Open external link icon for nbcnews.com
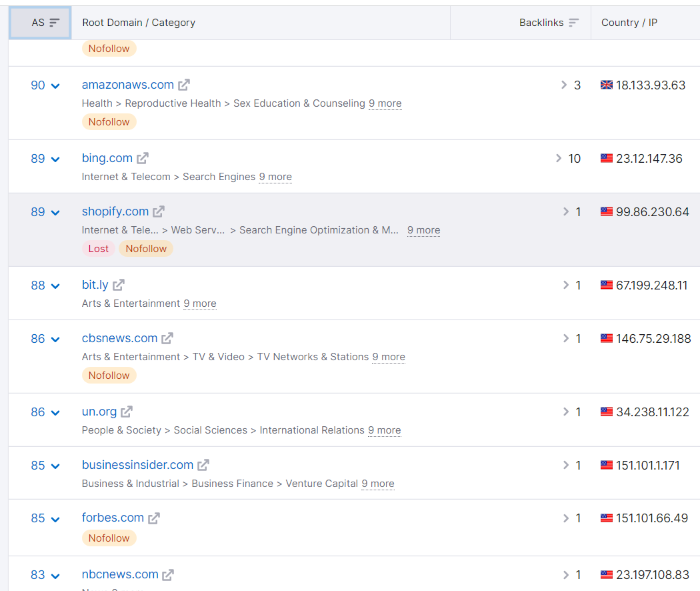700x591 pixels. [x=168, y=575]
